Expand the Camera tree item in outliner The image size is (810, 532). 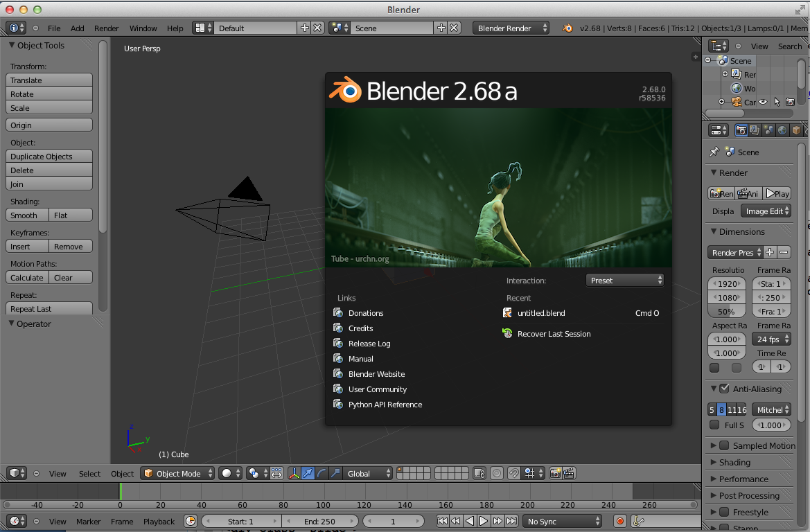(x=722, y=102)
